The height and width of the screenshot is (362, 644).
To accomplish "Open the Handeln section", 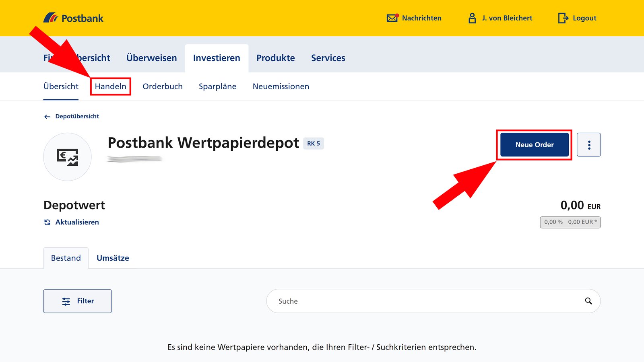I will click(x=111, y=86).
